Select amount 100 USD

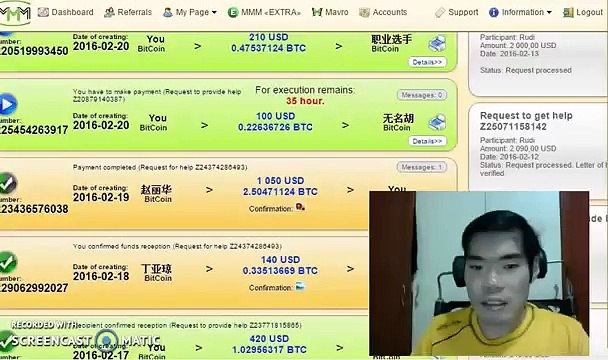click(x=276, y=116)
